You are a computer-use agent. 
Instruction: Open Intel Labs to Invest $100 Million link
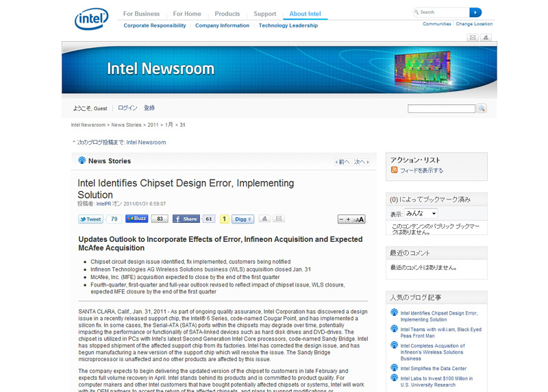pos(436,382)
